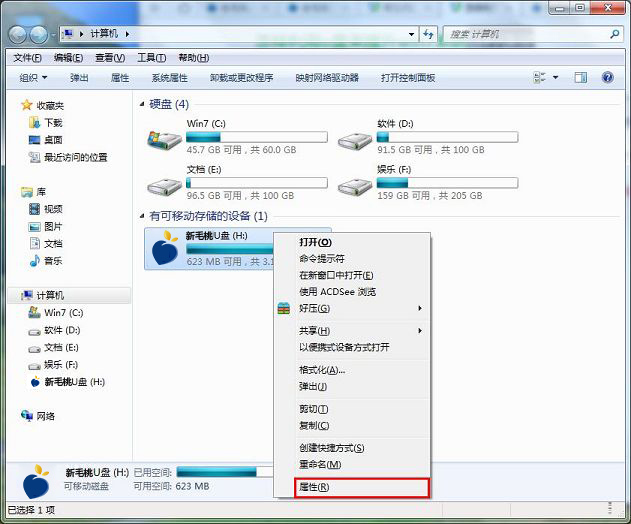Click the Back navigation arrow button
This screenshot has height=524, width=631.
18,35
